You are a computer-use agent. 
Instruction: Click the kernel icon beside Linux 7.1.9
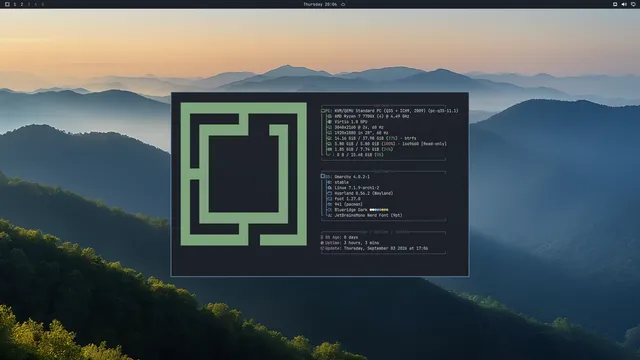(x=330, y=188)
